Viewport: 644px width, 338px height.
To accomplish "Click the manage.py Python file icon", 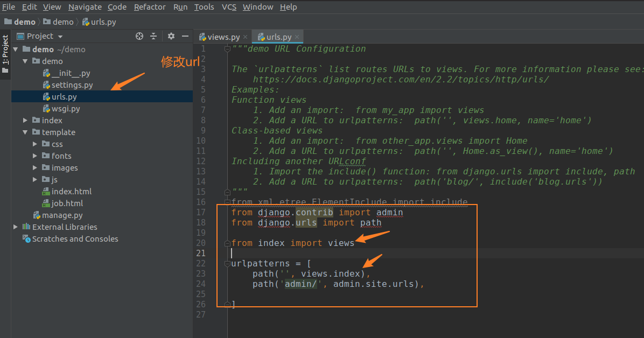I will click(37, 215).
